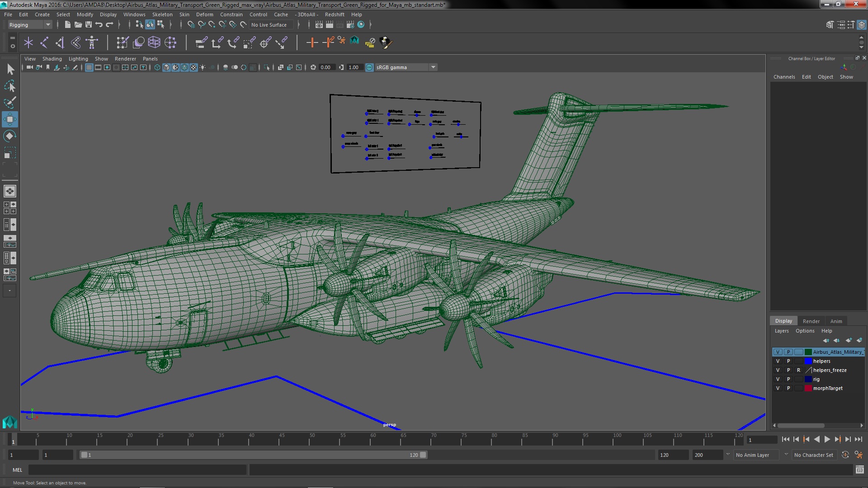The image size is (868, 488).
Task: Click morphTarget layer red color swatch
Action: click(x=808, y=388)
